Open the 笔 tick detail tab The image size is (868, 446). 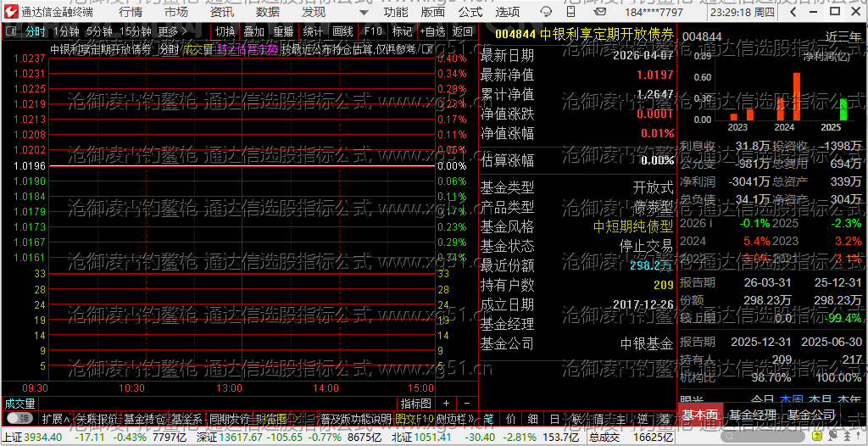[x=489, y=418]
